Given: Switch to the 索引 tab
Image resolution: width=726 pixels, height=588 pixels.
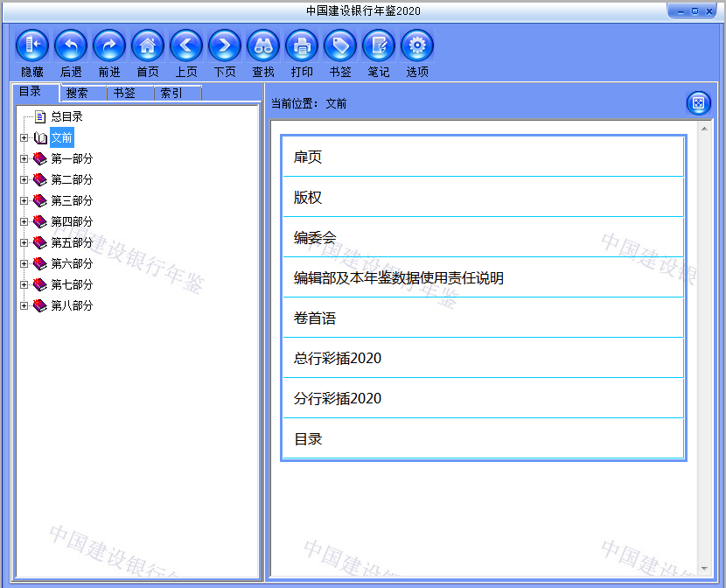Looking at the screenshot, I should (178, 93).
